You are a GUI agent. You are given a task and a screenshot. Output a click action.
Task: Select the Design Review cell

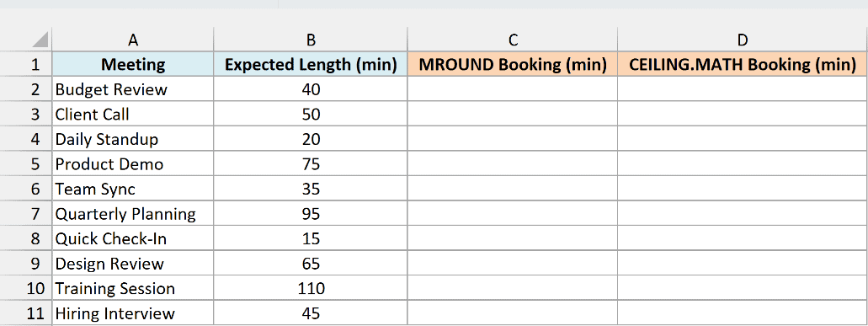[x=133, y=264]
